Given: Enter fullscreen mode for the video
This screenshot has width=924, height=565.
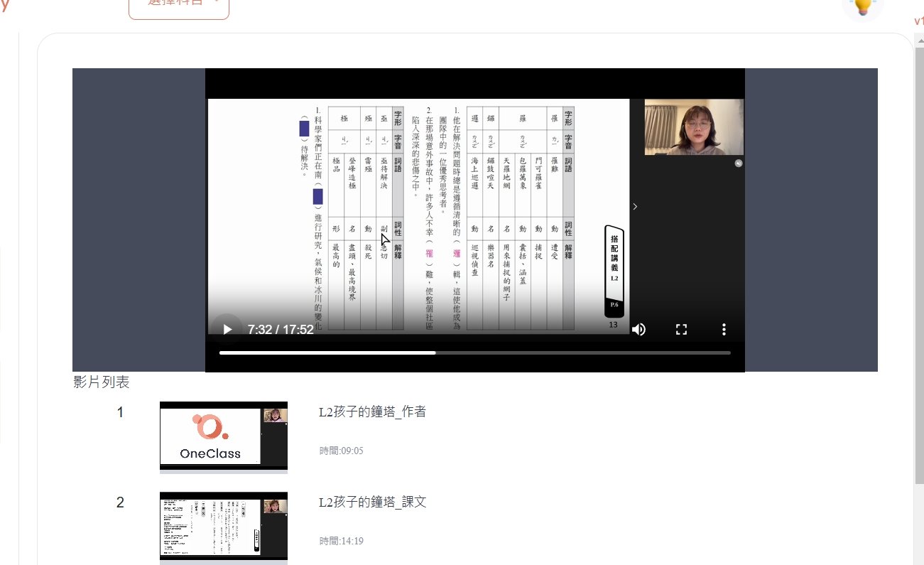Looking at the screenshot, I should click(681, 329).
